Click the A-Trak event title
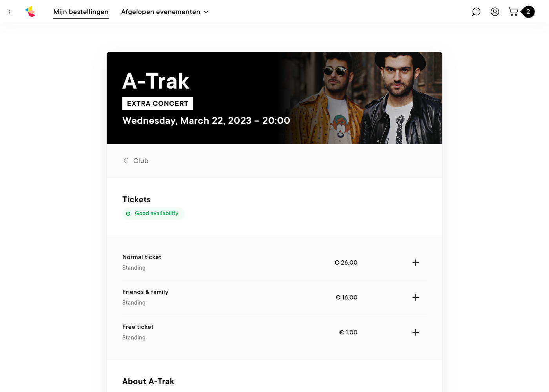This screenshot has width=549, height=392. coord(156,81)
